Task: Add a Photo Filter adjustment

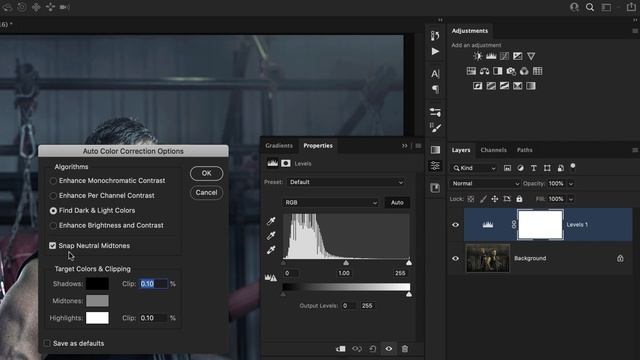Action: [x=511, y=71]
